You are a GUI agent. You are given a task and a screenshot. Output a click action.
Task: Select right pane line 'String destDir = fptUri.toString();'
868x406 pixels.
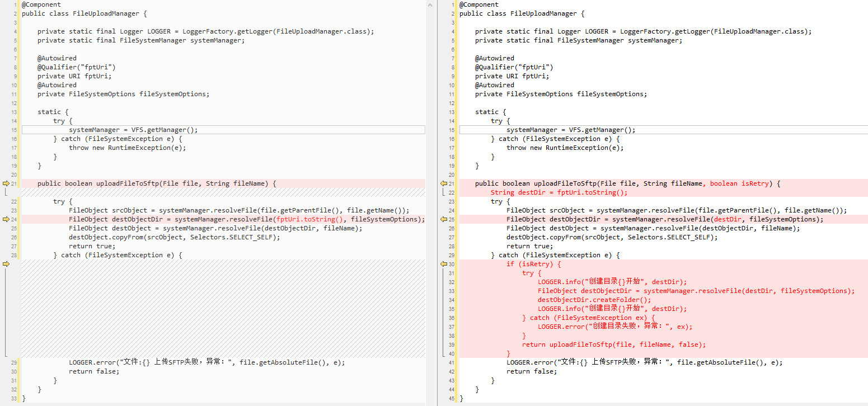559,192
